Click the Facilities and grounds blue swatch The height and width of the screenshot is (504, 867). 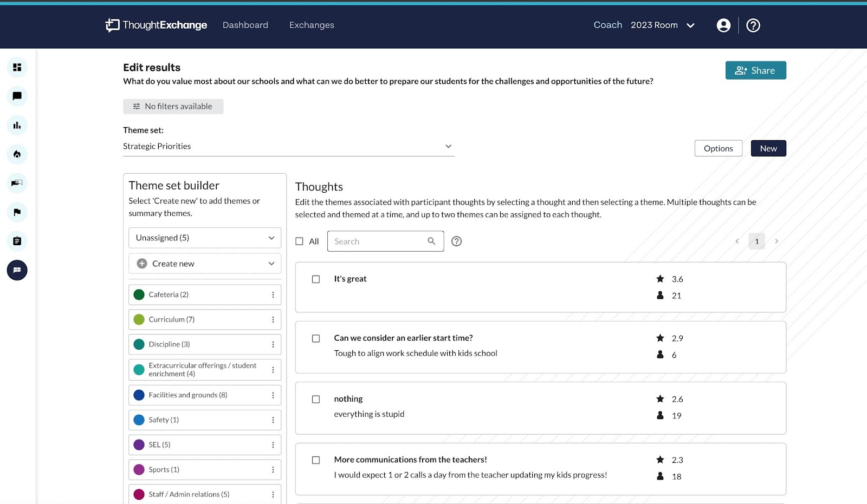point(139,395)
